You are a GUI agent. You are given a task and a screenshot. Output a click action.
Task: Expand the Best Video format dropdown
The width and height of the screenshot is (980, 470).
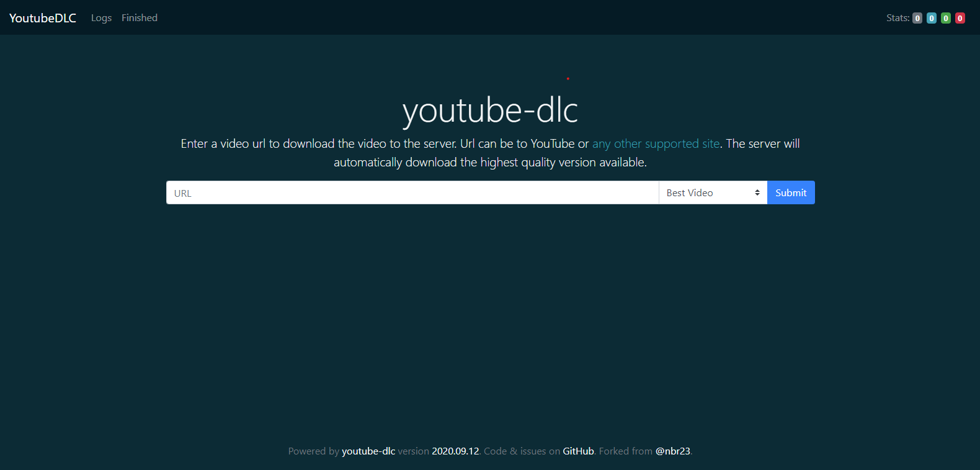point(713,192)
